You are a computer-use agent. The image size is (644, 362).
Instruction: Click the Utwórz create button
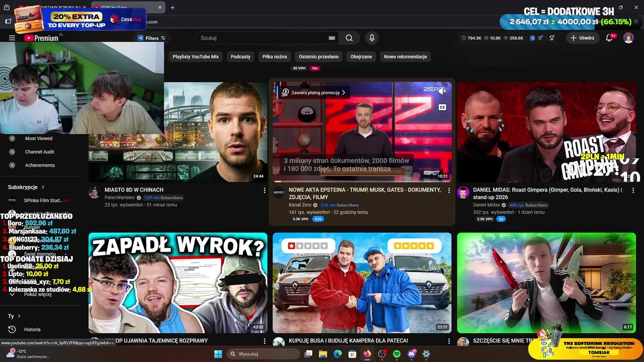583,38
